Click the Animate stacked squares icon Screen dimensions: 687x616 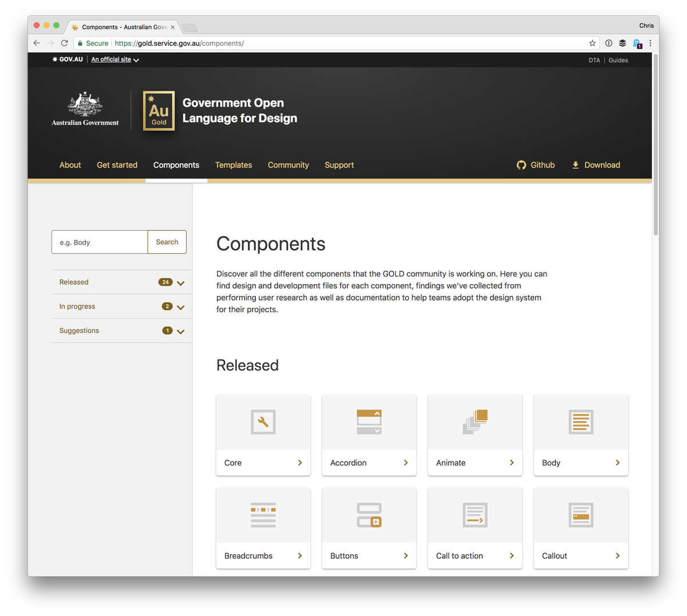475,422
